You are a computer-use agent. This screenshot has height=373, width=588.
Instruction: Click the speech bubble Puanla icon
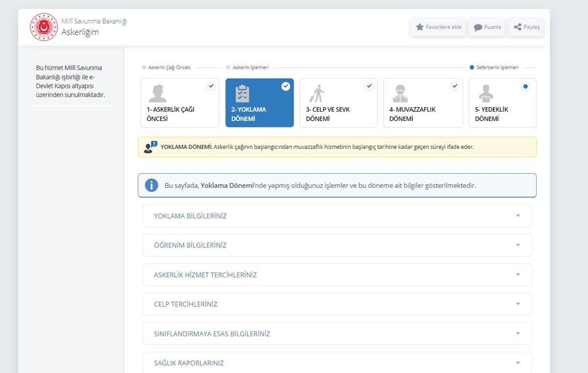tap(478, 27)
